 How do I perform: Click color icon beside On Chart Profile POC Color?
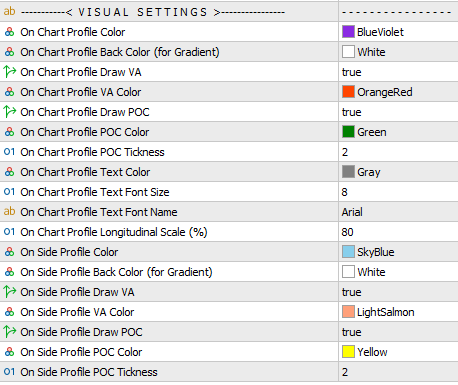point(10,132)
